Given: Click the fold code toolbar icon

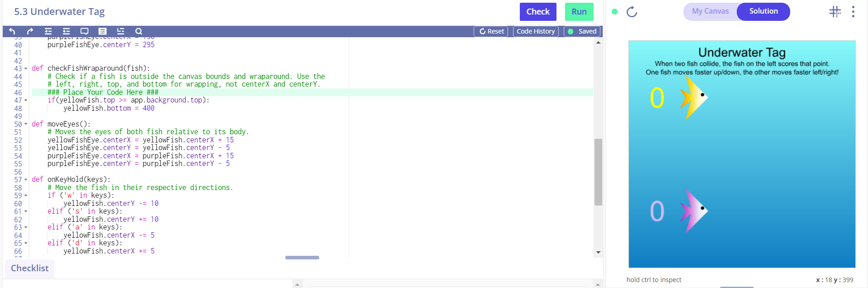Looking at the screenshot, I should click(x=120, y=31).
